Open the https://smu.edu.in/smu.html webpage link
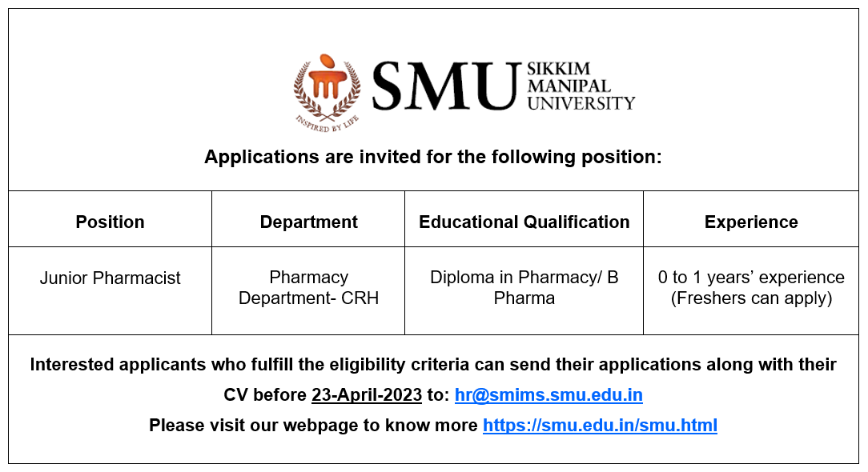This screenshot has width=868, height=472. (600, 425)
